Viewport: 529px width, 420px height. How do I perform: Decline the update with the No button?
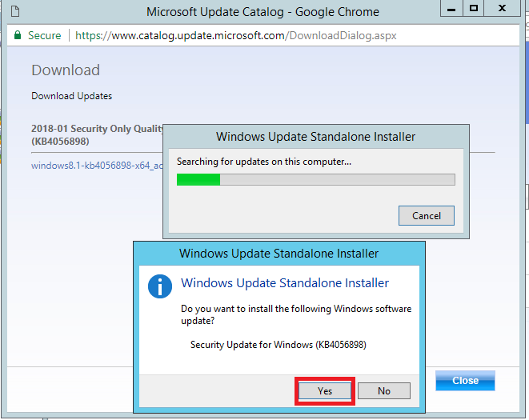click(x=384, y=390)
